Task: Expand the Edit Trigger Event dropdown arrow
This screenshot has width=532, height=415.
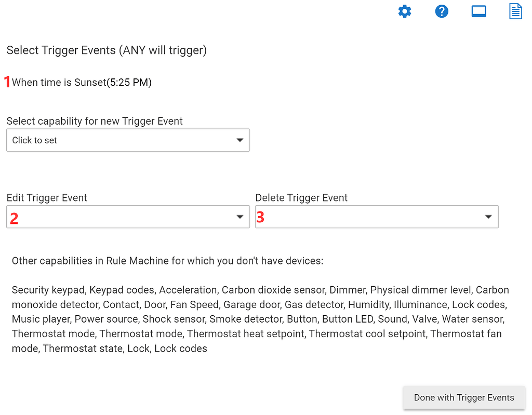Action: point(240,217)
